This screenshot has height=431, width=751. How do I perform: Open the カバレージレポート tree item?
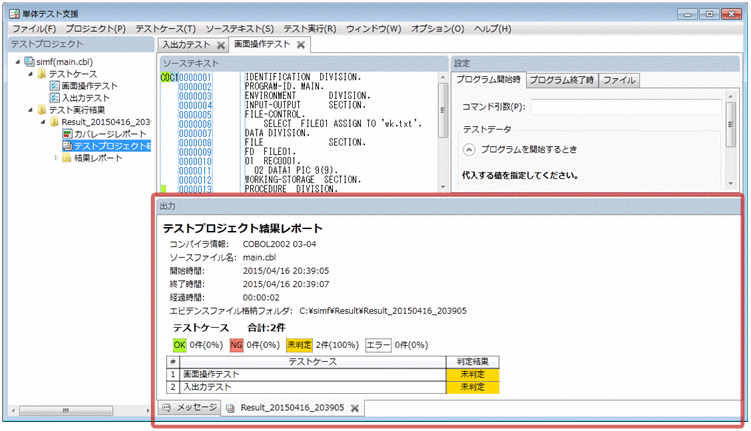point(110,134)
